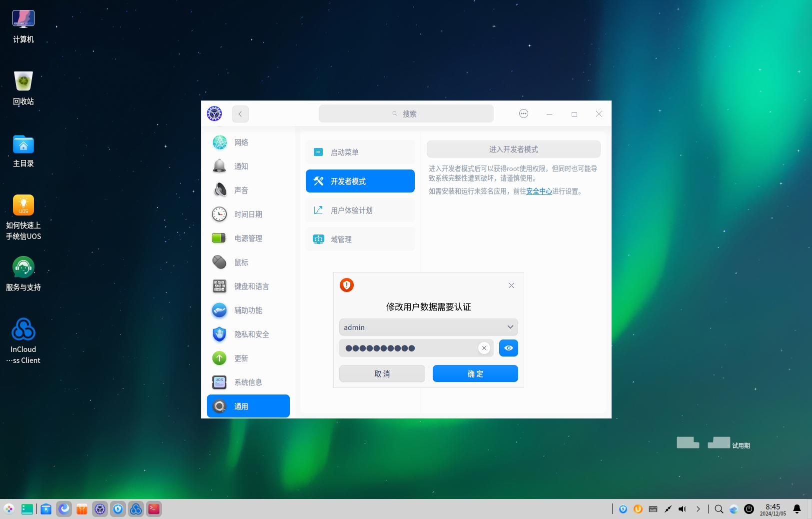
Task: Clear the password field with the x icon
Action: (484, 348)
